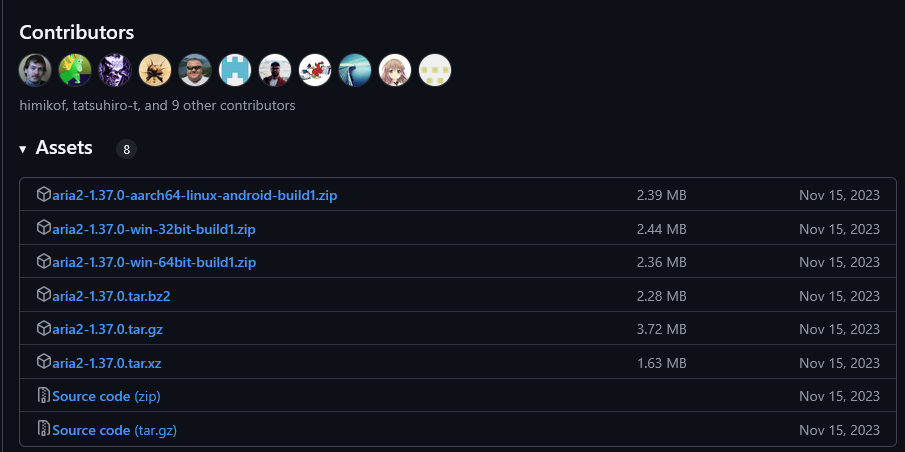
Task: Click the zip file icon beside Source code (zip)
Action: (44, 396)
